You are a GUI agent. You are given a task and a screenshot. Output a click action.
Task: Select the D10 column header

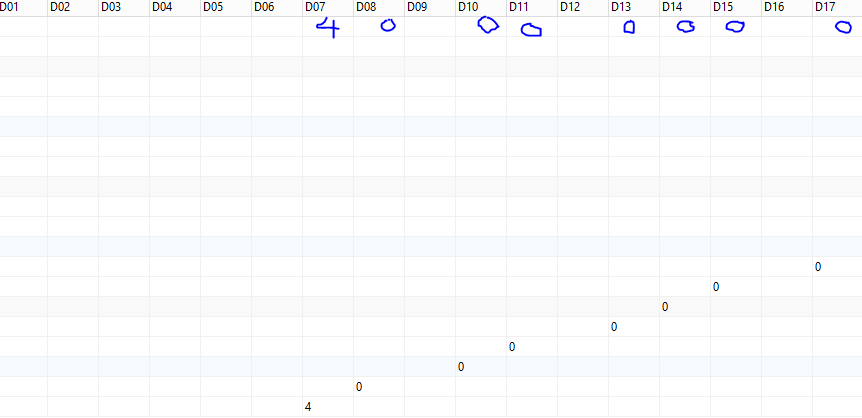click(x=481, y=8)
